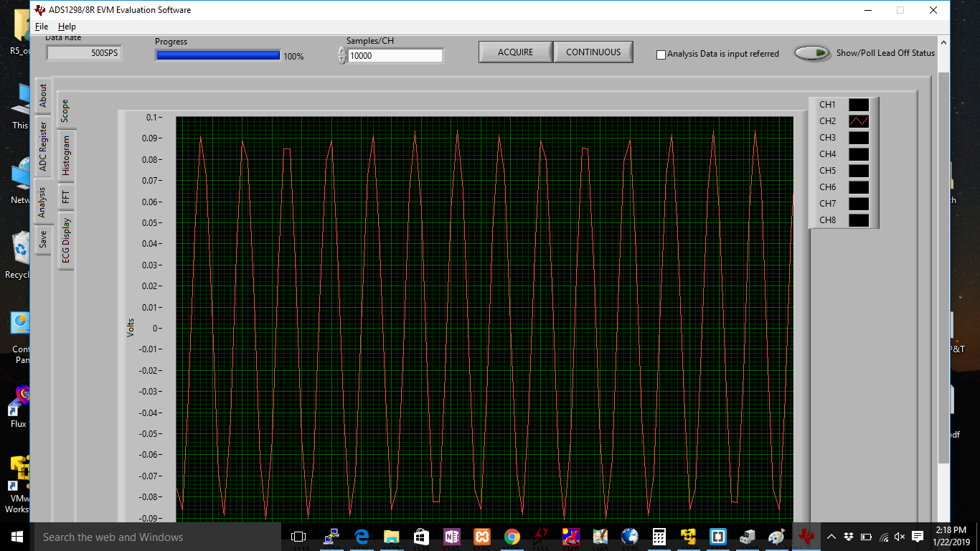Click the CH1 plot legend swatch
This screenshot has height=551, width=980.
coord(859,105)
